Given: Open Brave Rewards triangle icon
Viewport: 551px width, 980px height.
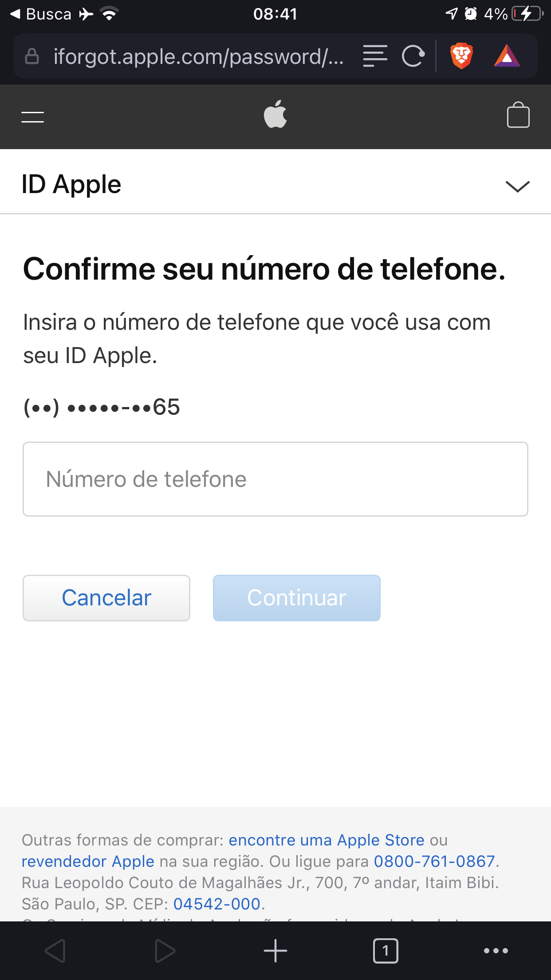Looking at the screenshot, I should pyautogui.click(x=507, y=56).
